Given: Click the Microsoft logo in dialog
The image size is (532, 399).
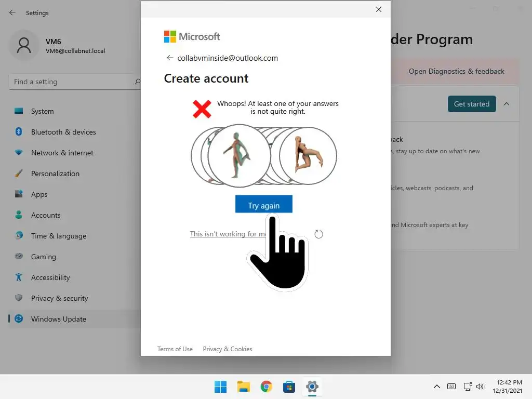Looking at the screenshot, I should coord(192,36).
